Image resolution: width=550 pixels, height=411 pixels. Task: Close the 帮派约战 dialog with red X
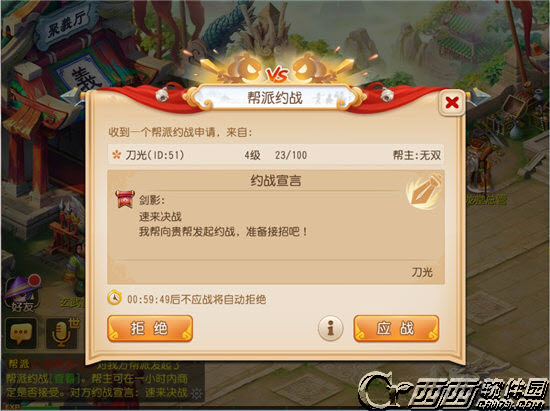click(452, 103)
